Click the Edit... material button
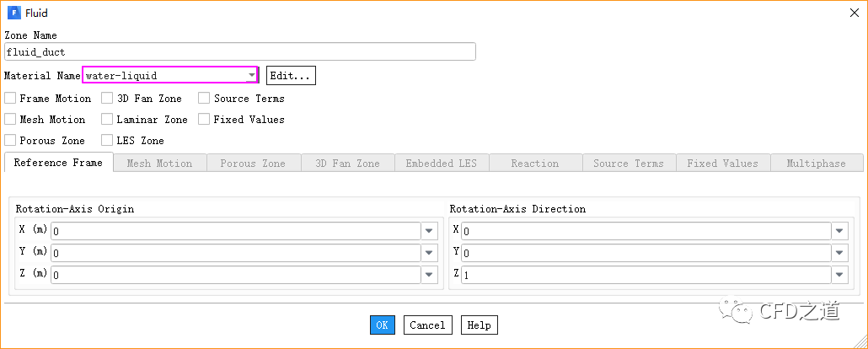Screen dimensions: 868x349 pos(291,76)
